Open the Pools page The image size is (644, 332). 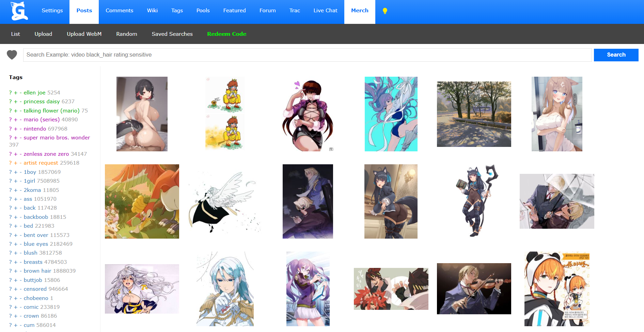pyautogui.click(x=203, y=11)
